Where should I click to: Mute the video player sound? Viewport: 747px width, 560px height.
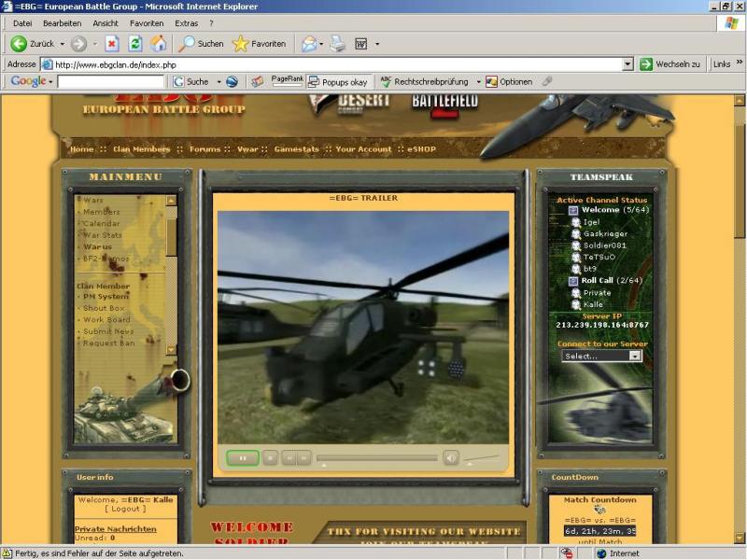click(x=450, y=457)
